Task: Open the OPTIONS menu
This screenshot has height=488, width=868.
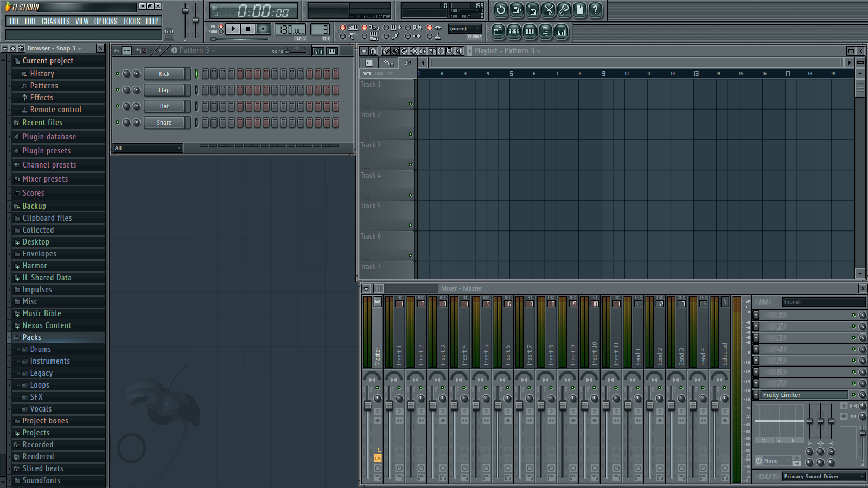Action: (x=106, y=21)
